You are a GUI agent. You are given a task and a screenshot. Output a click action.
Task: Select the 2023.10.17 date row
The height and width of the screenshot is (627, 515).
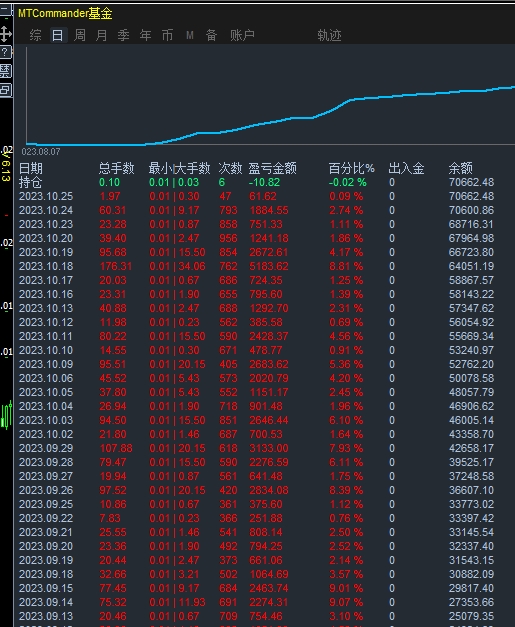(46, 280)
